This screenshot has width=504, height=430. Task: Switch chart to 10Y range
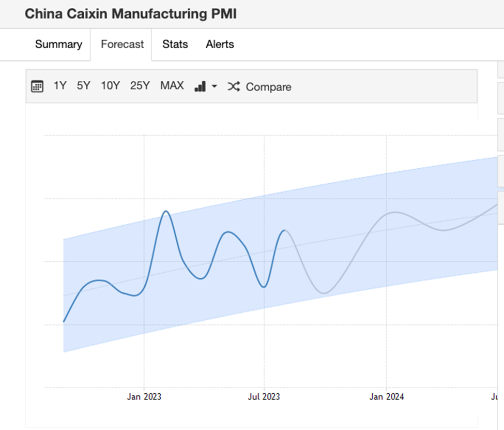click(110, 86)
